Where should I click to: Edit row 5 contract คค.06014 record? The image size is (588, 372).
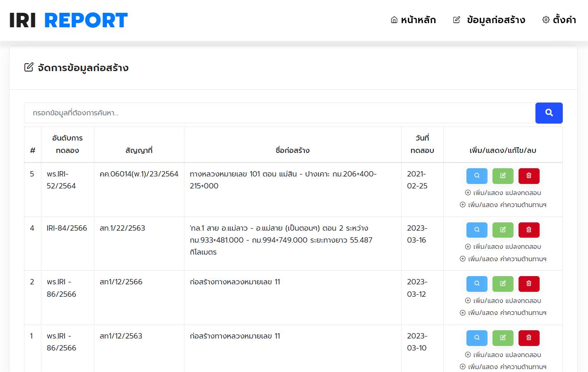click(x=503, y=176)
